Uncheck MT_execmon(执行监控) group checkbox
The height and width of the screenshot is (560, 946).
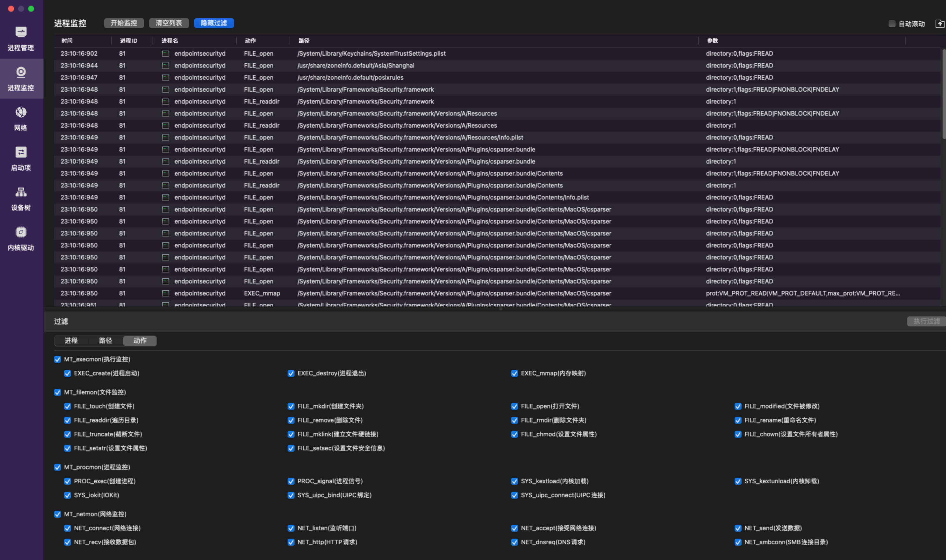(57, 359)
